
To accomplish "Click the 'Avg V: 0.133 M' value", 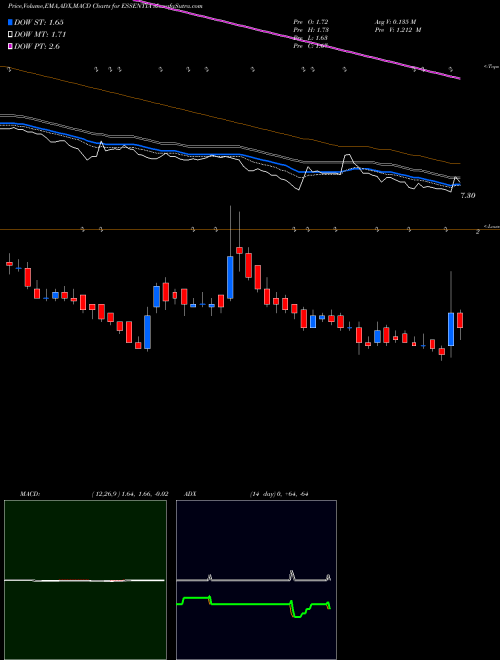I will click(x=395, y=22).
